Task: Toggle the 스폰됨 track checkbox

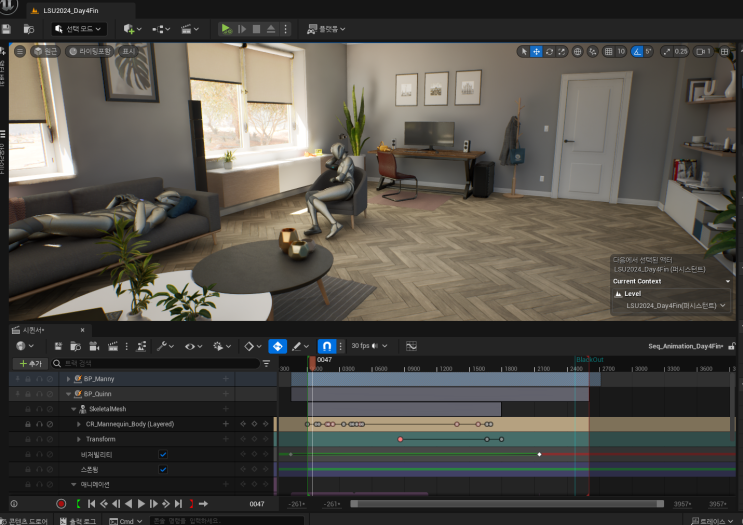Action: coord(164,469)
